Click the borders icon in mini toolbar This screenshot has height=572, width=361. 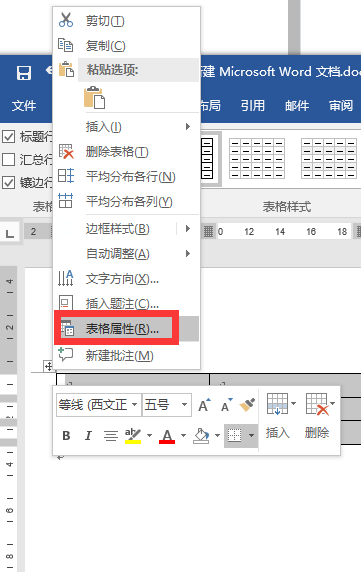tap(234, 435)
